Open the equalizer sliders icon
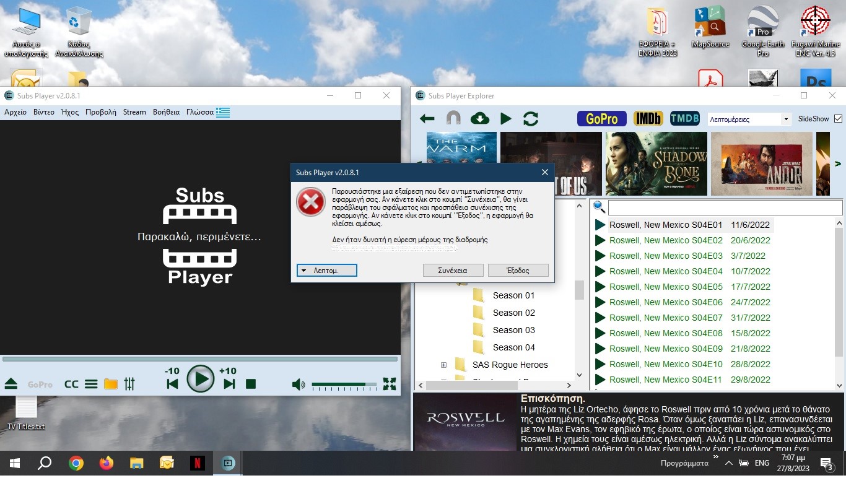 click(129, 384)
